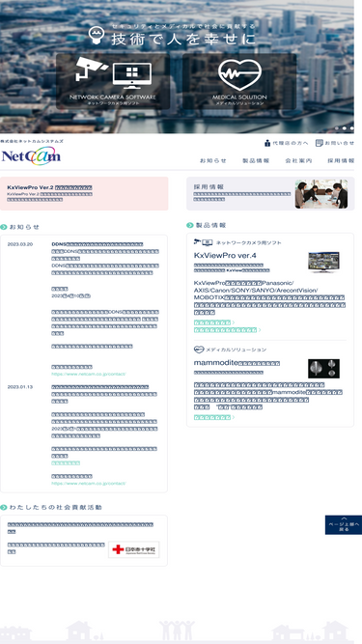Click the DDNS news headline

coord(97,244)
